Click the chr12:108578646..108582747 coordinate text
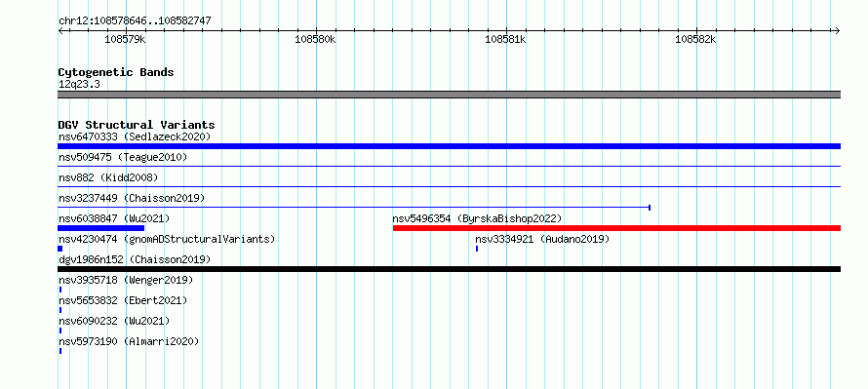 [135, 21]
